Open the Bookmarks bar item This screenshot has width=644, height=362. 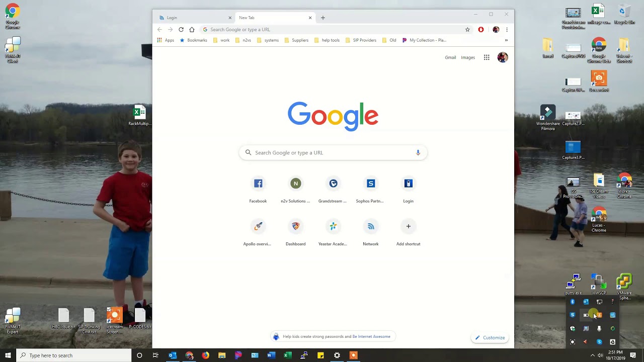tap(194, 40)
